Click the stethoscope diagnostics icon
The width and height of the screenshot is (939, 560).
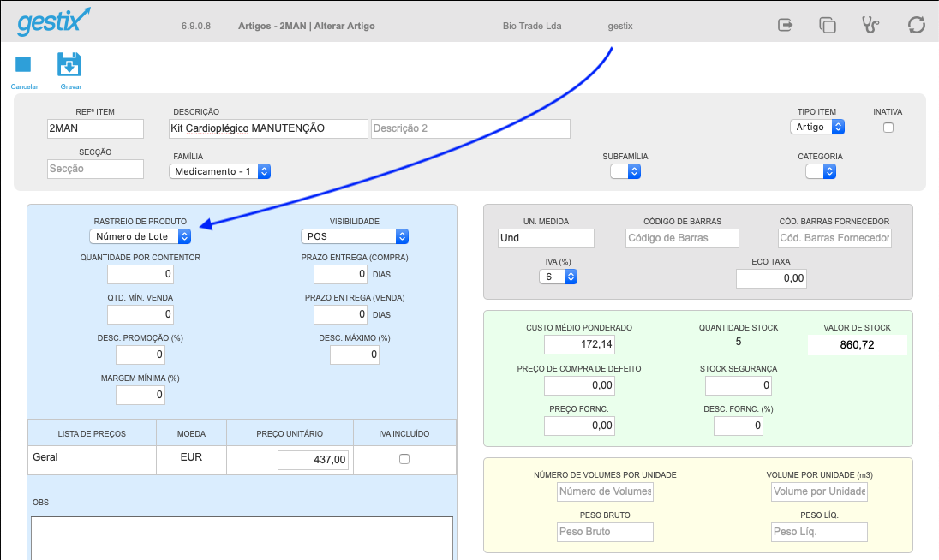pos(870,25)
